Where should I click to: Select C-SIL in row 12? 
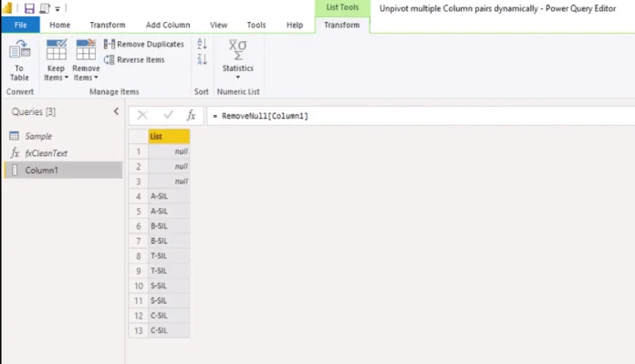(169, 316)
